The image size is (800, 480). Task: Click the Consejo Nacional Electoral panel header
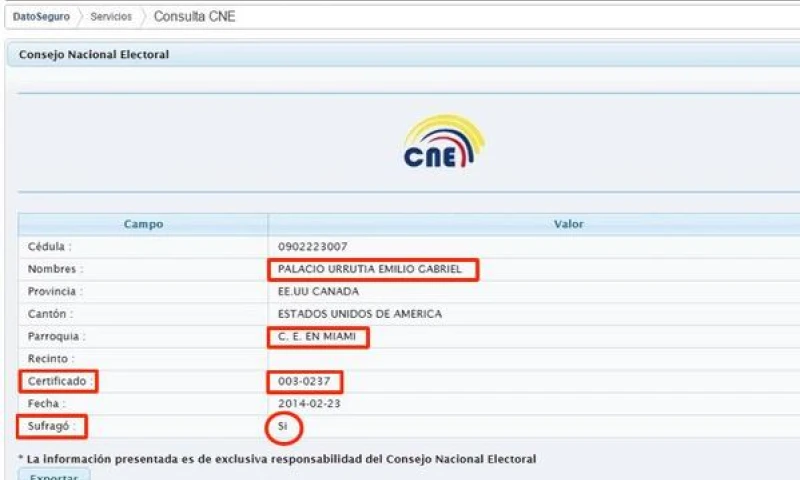(x=94, y=54)
